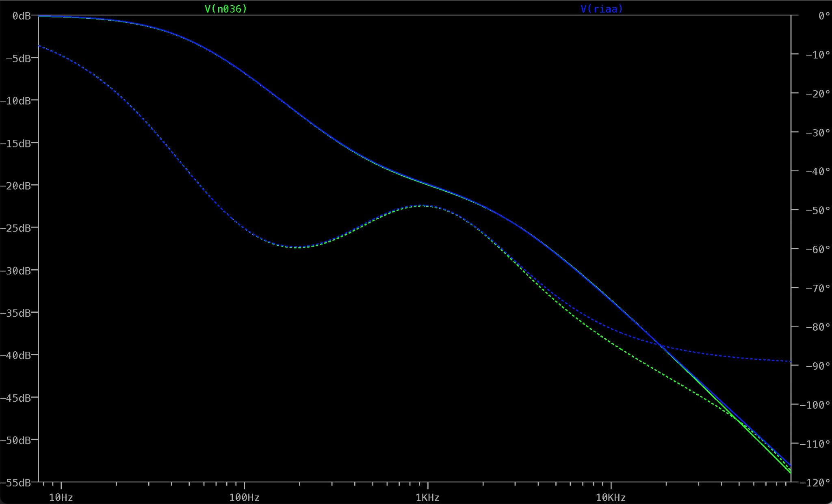
Task: Click the 10KHz frequency axis label
Action: [611, 498]
